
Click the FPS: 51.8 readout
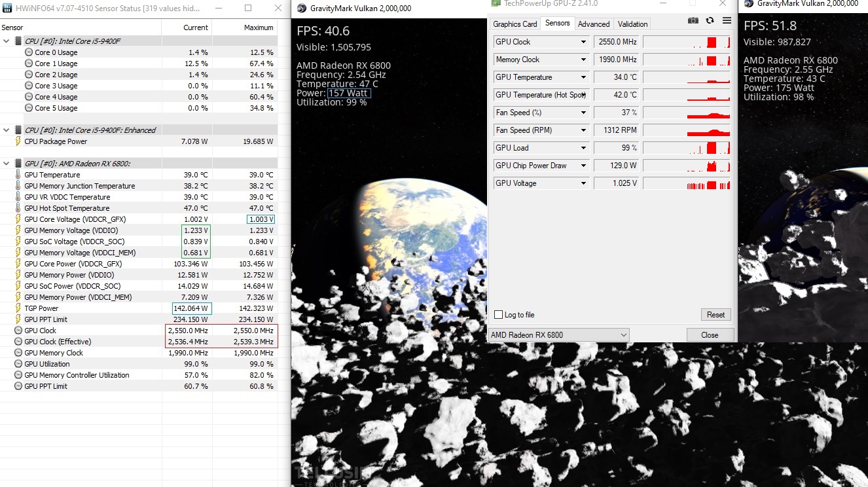(x=770, y=27)
